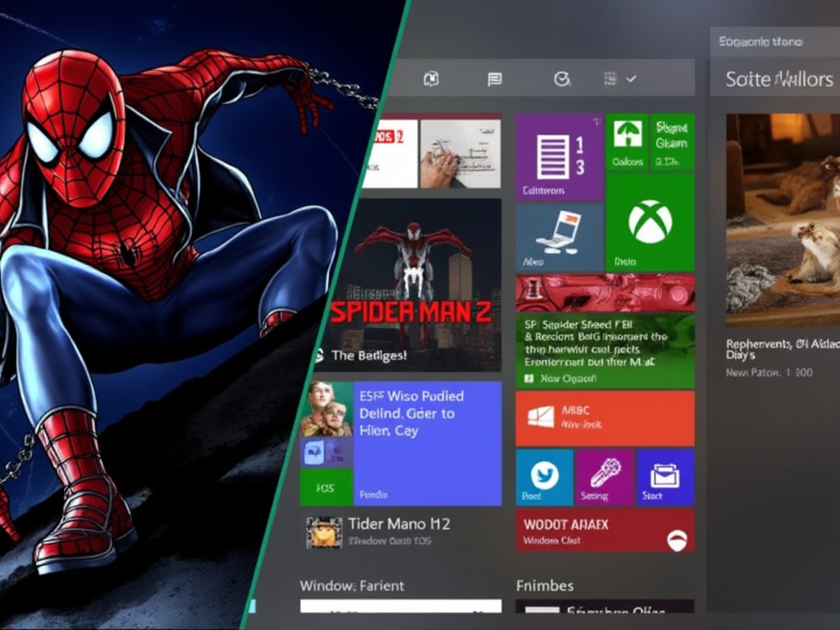This screenshot has height=630, width=840.
Task: Switch to the Soite Wallors panel
Action: 776,79
